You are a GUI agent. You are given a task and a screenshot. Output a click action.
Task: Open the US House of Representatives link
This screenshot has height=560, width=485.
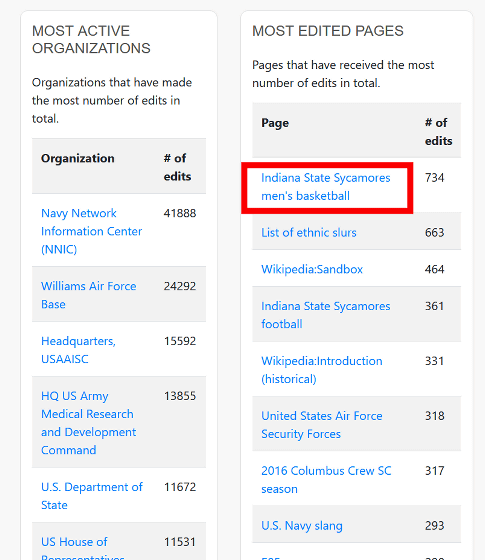[83, 548]
